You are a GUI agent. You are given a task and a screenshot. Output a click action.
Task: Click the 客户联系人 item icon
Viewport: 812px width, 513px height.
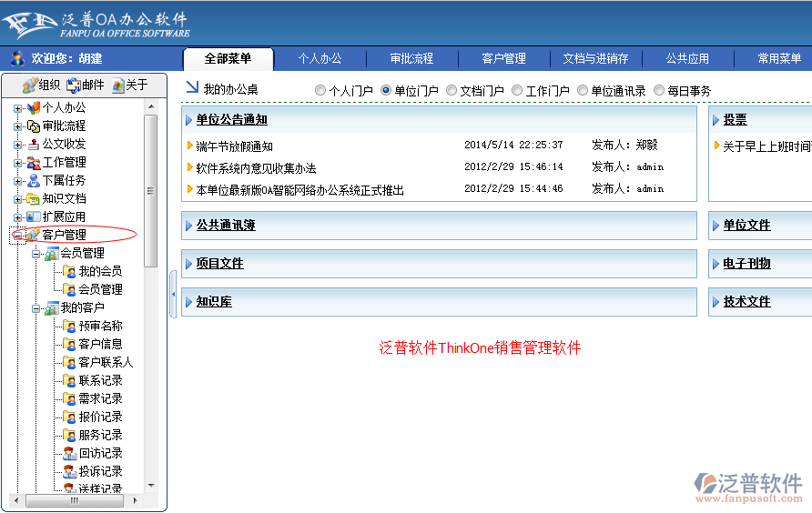(69, 362)
